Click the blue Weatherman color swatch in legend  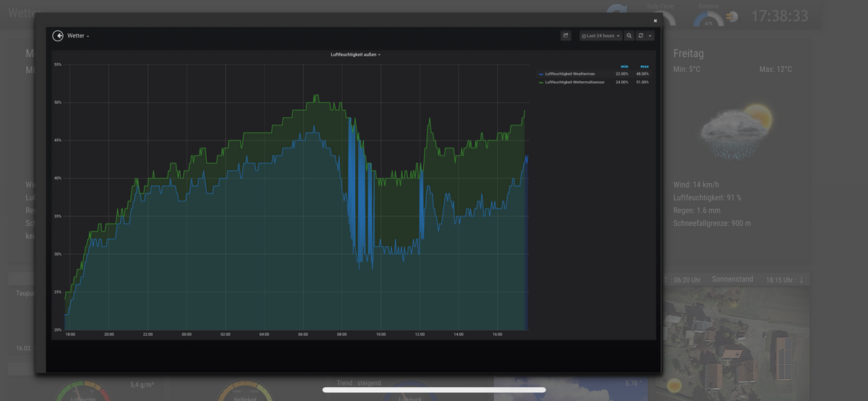(x=541, y=74)
